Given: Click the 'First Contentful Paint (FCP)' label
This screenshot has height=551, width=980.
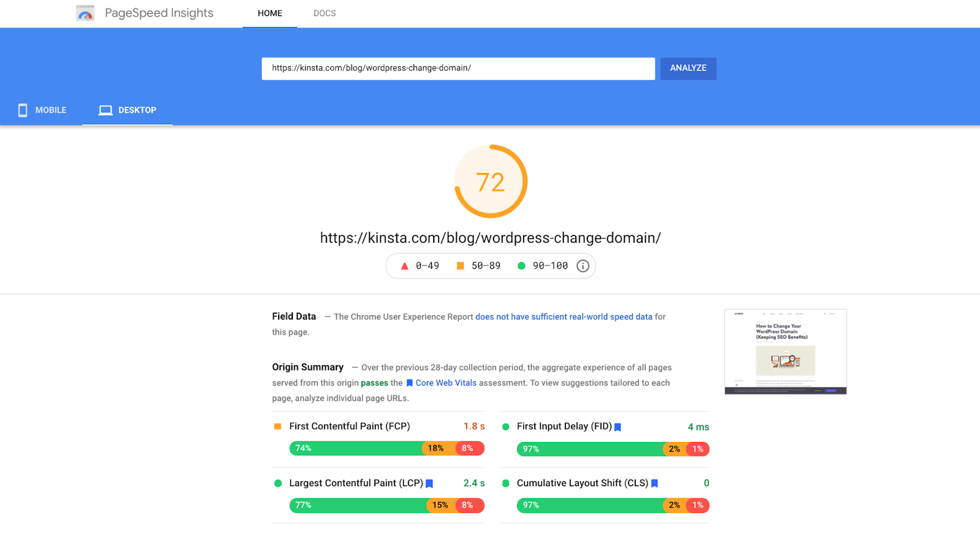Looking at the screenshot, I should [x=350, y=427].
